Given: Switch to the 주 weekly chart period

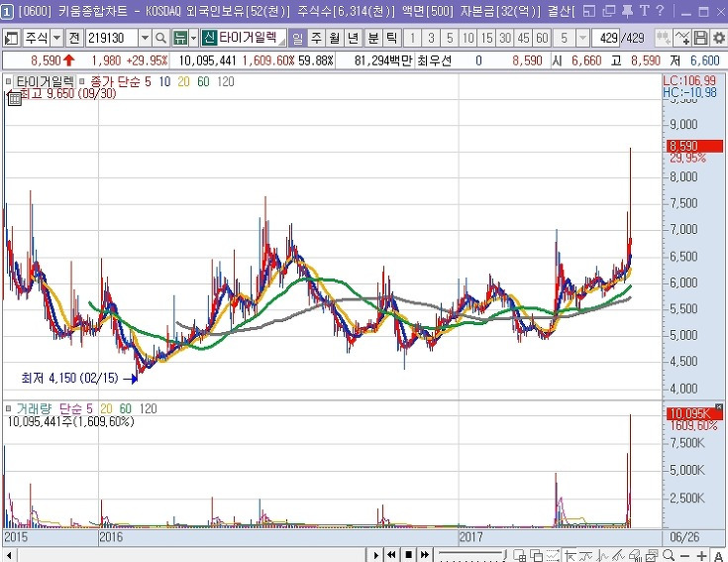Looking at the screenshot, I should click(316, 38).
